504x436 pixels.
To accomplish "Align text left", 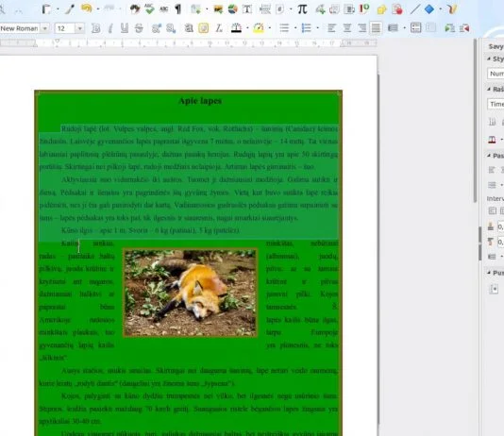I will coord(331,28).
